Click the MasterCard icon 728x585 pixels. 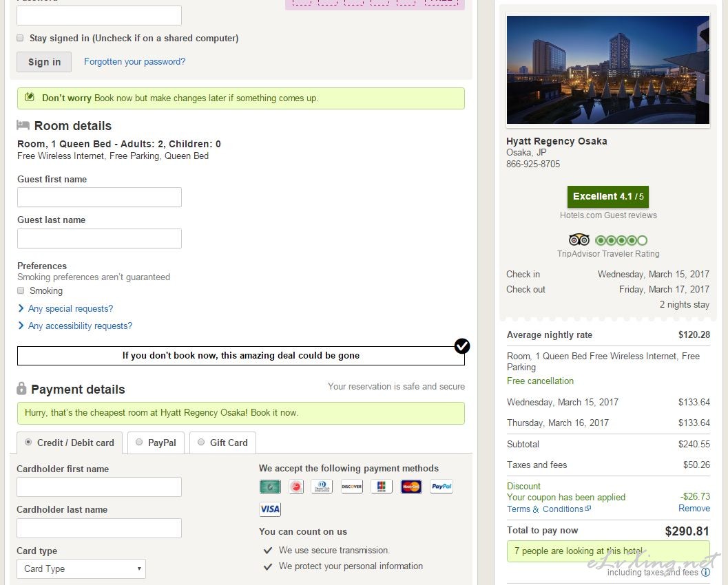tap(411, 487)
